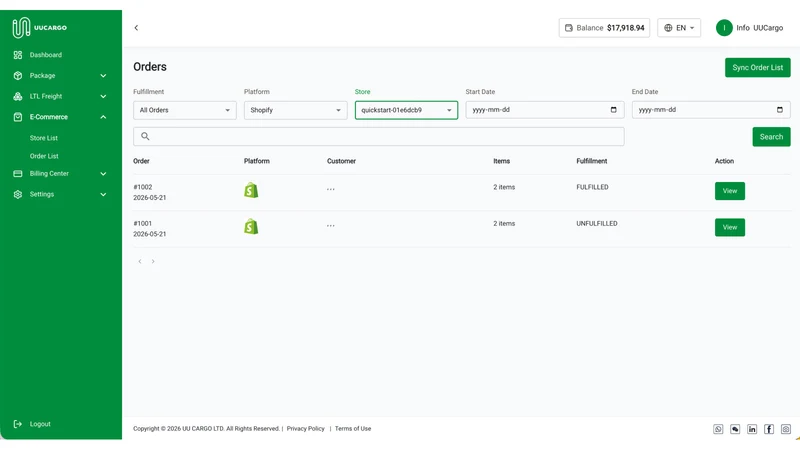Click the LTL Freight icon
The image size is (800, 450).
tap(18, 96)
